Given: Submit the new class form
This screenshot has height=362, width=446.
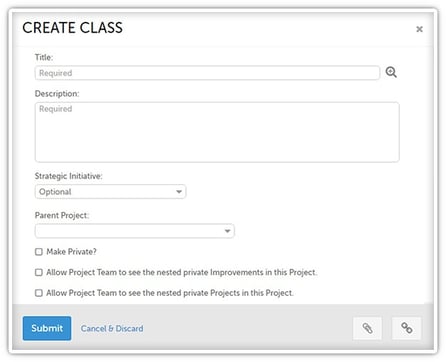Looking at the screenshot, I should tap(47, 328).
